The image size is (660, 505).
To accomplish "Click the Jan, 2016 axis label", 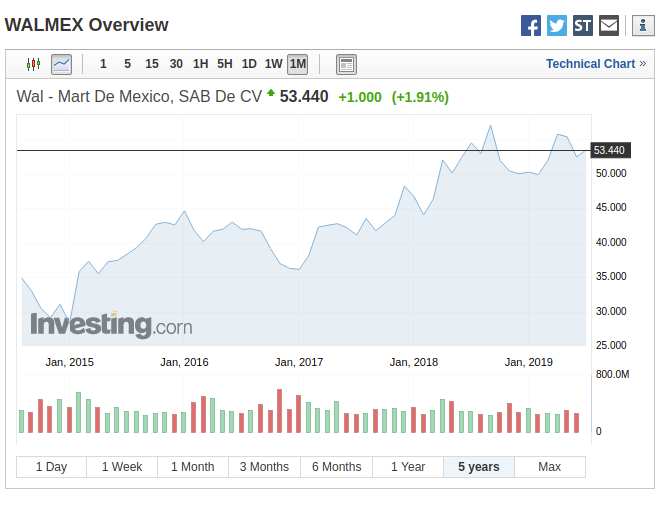I will (184, 362).
